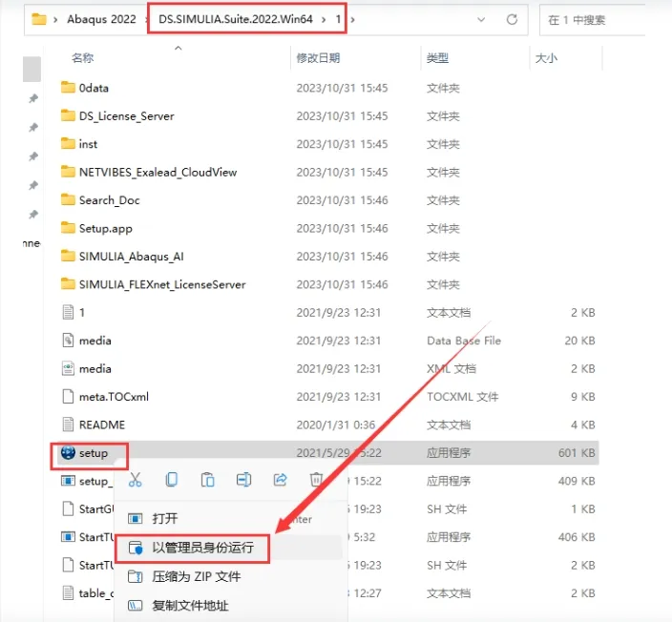Click the Share icon in context menu
This screenshot has width=672, height=622.
280,480
